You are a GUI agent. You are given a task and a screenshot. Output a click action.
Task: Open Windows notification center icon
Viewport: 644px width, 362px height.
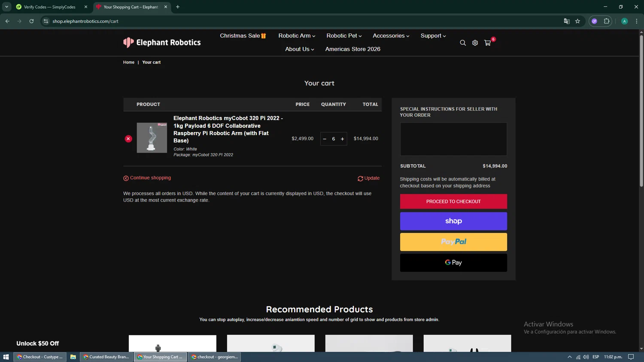(x=631, y=357)
